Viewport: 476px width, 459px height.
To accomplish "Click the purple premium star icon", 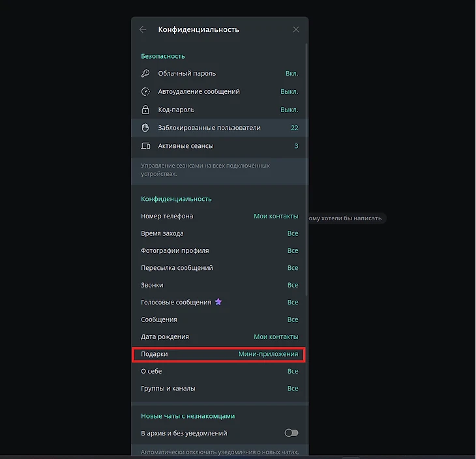I will 218,302.
